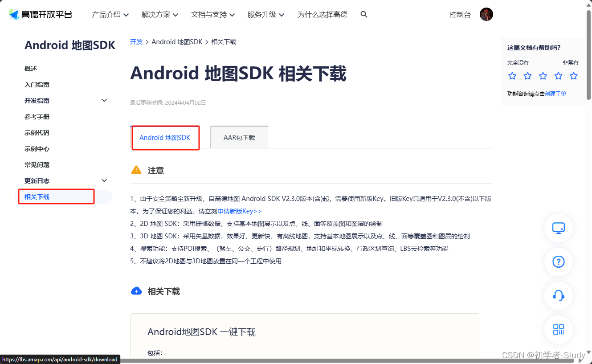Image resolution: width=592 pixels, height=364 pixels.
Task: Rate the document two stars
Action: (x=528, y=76)
